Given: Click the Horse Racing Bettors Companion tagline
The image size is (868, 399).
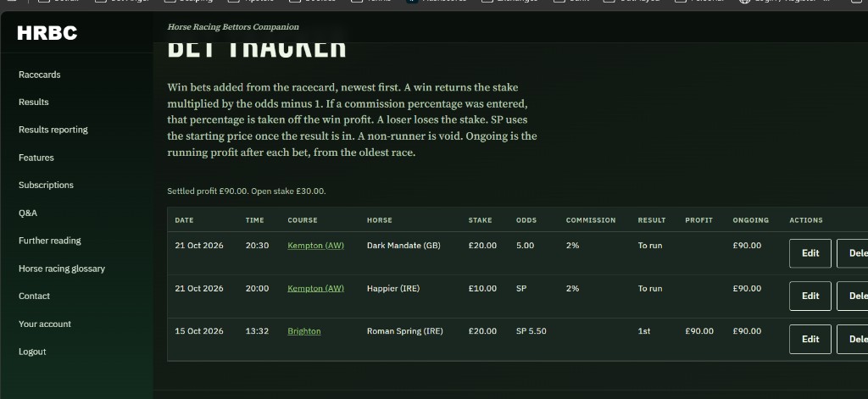Looking at the screenshot, I should coord(233,26).
